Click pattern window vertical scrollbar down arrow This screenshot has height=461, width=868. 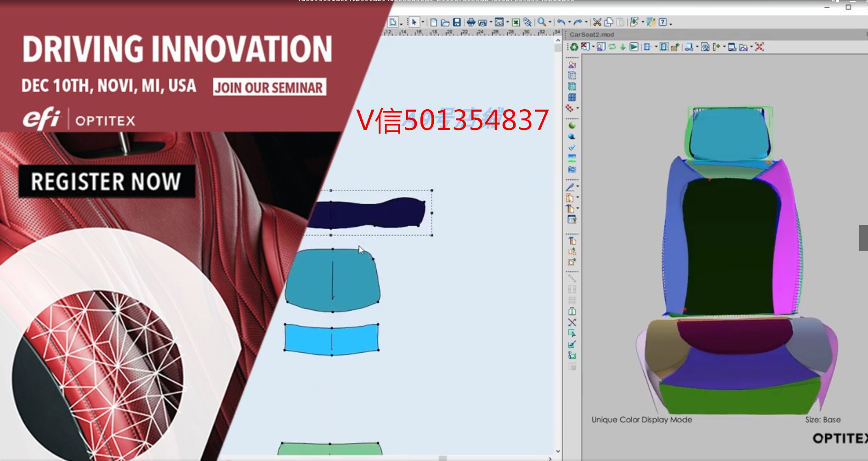[558, 451]
